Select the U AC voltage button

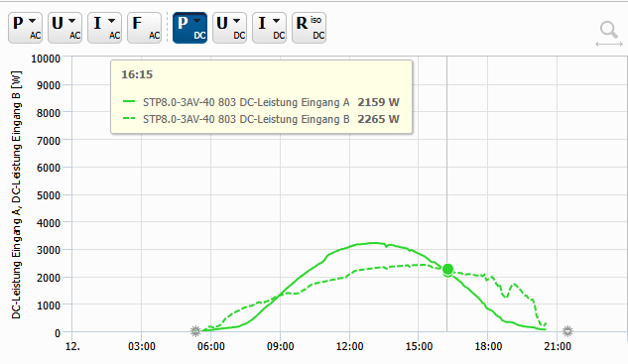(x=64, y=28)
